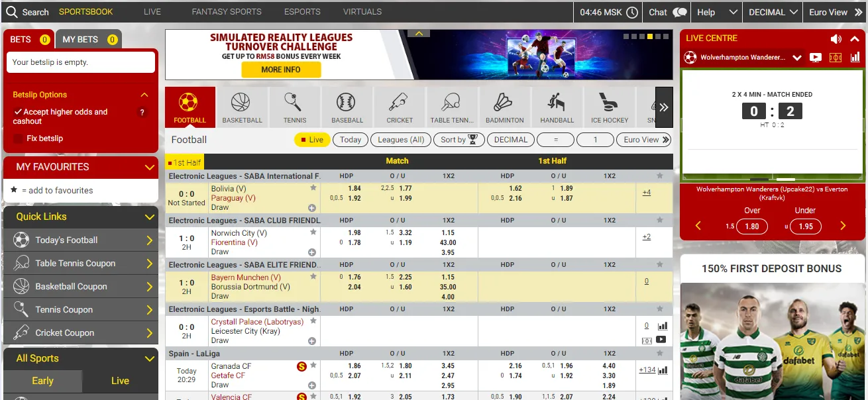Open the Sportsbook menu item
Viewport: 868px width, 400px height.
86,12
